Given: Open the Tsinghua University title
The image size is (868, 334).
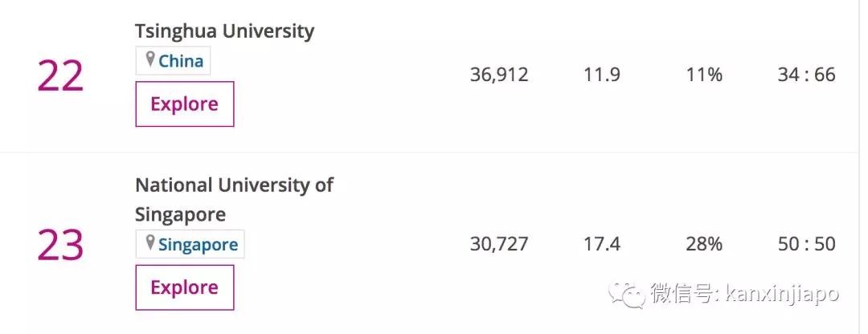Looking at the screenshot, I should click(224, 31).
